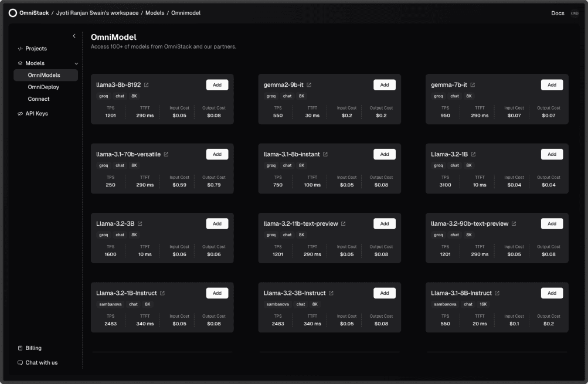Click the TPS value 1600
The height and width of the screenshot is (384, 588).
point(110,254)
